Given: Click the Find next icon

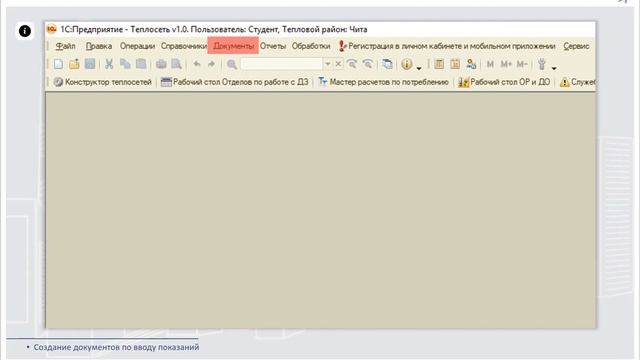Looking at the screenshot, I should click(351, 64).
